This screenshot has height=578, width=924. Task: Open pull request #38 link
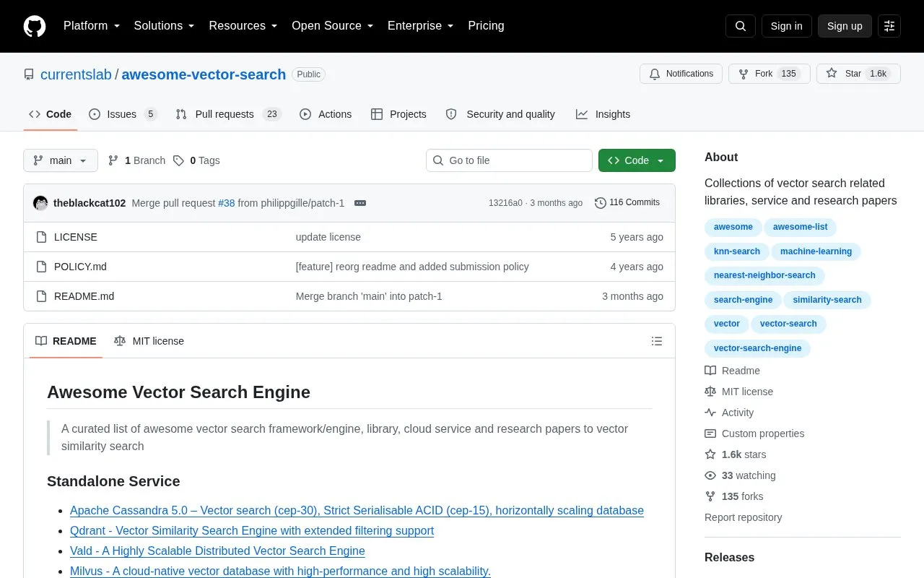click(x=227, y=203)
